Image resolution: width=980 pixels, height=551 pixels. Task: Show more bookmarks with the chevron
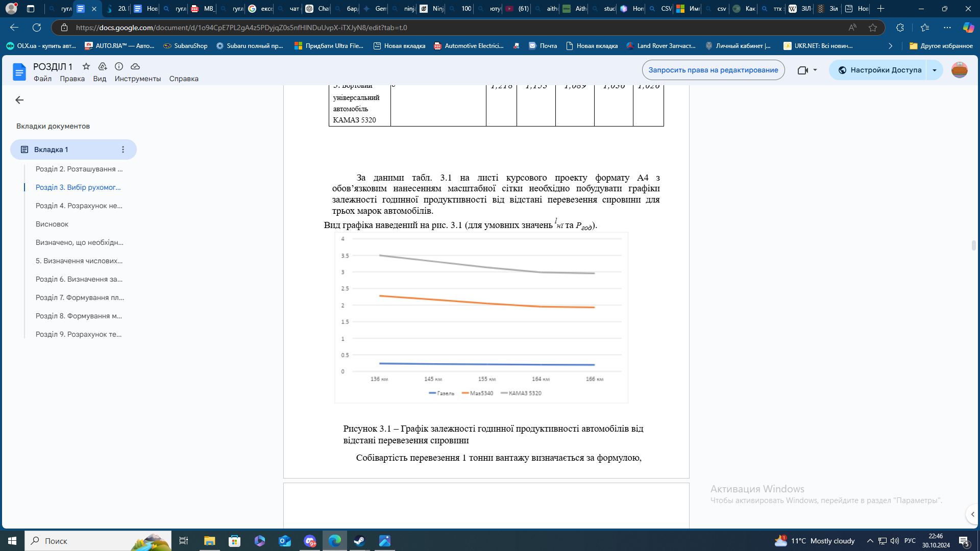tap(891, 46)
